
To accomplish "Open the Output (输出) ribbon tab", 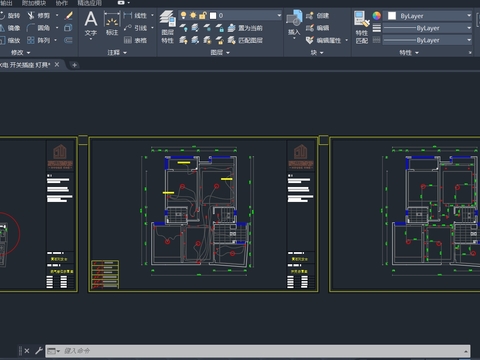I will coord(6,3).
